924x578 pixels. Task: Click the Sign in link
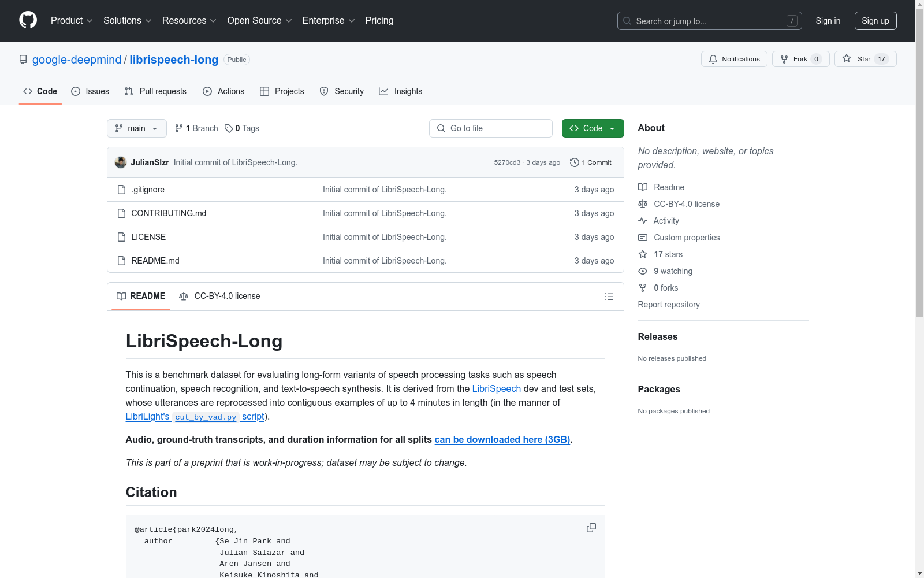click(x=828, y=21)
